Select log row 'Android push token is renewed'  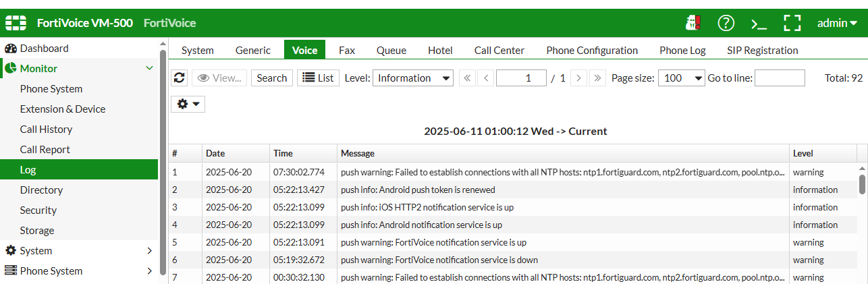pyautogui.click(x=513, y=190)
